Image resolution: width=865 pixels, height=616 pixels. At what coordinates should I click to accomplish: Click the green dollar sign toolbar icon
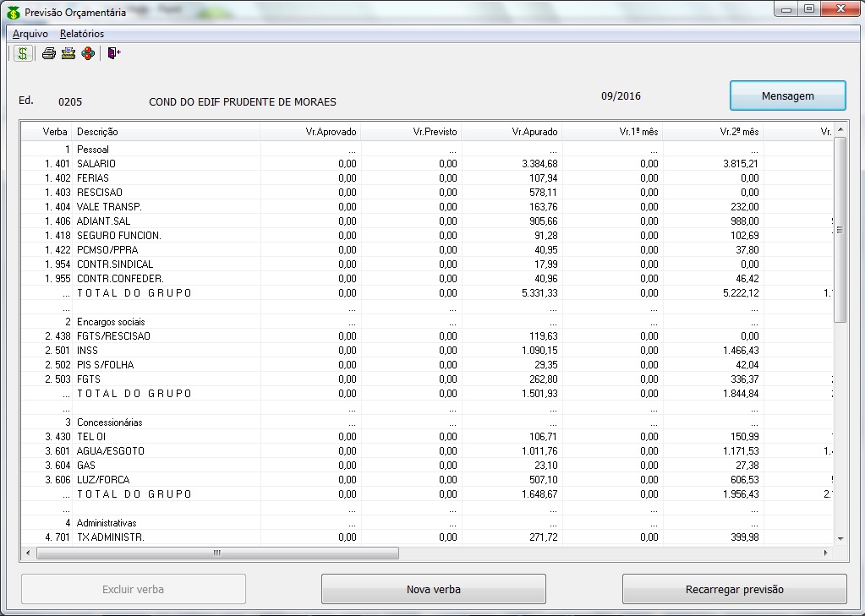click(22, 53)
